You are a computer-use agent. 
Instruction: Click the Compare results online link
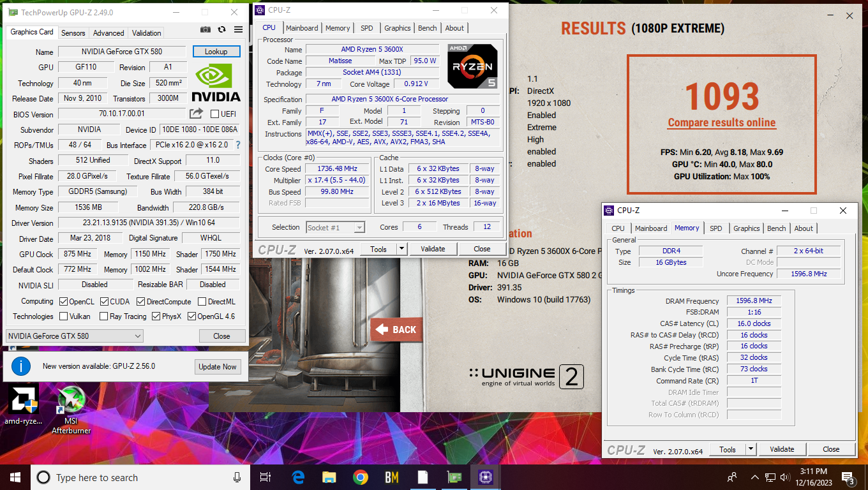722,122
